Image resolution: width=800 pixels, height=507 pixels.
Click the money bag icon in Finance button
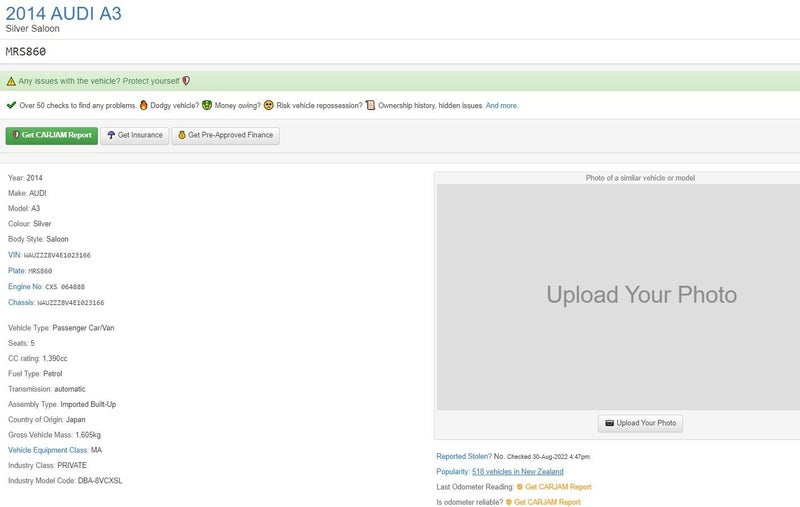point(182,135)
